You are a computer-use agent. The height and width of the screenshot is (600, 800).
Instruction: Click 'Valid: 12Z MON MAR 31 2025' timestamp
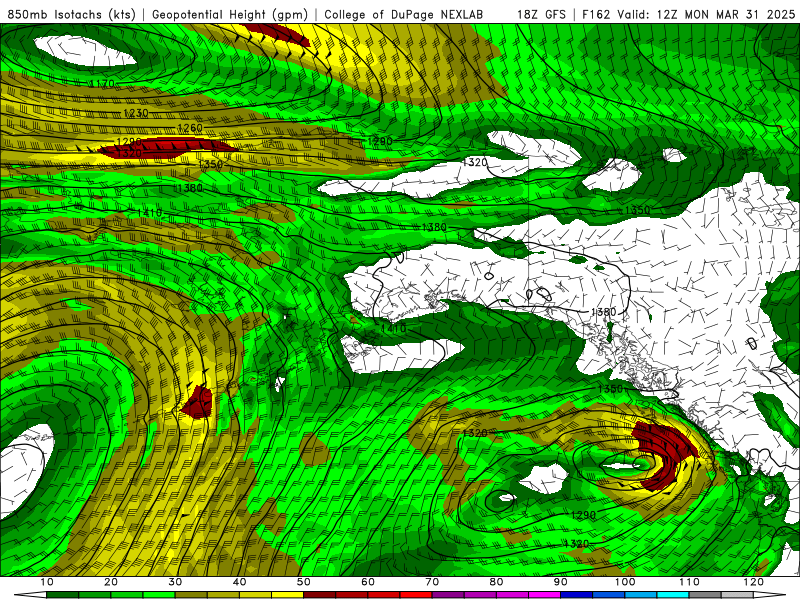706,14
